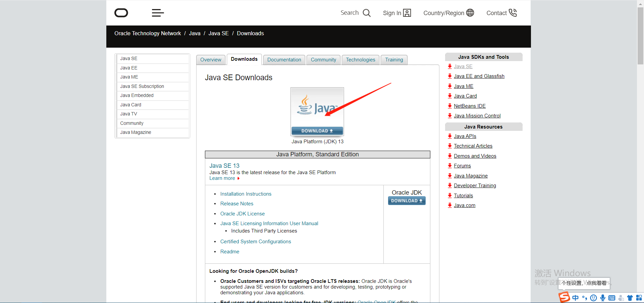
Task: Select Java Magazine in left sidebar
Action: tap(152, 133)
